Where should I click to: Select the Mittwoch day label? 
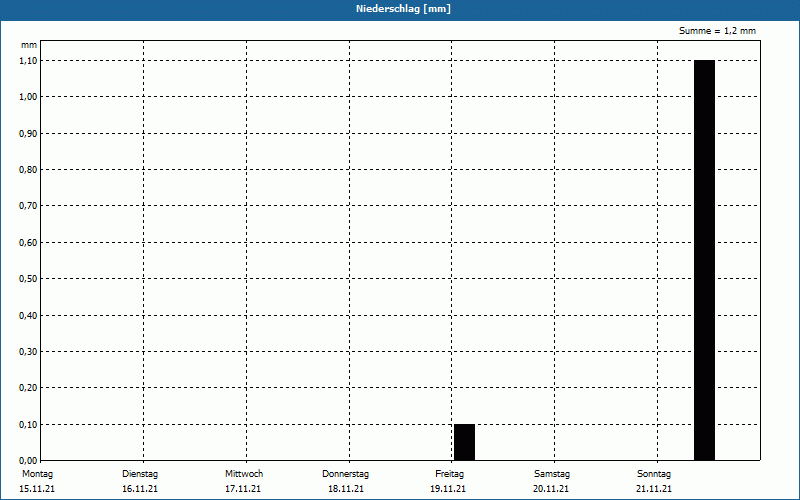pos(244,474)
